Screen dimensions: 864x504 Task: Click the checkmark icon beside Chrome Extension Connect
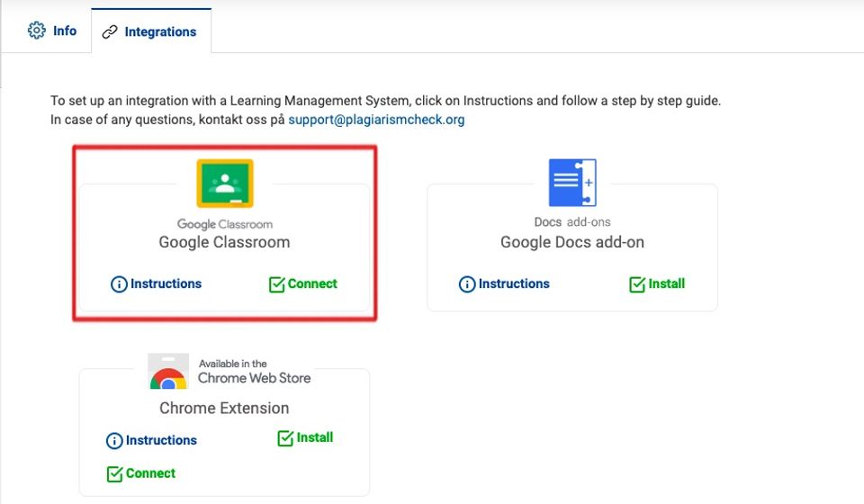(115, 473)
